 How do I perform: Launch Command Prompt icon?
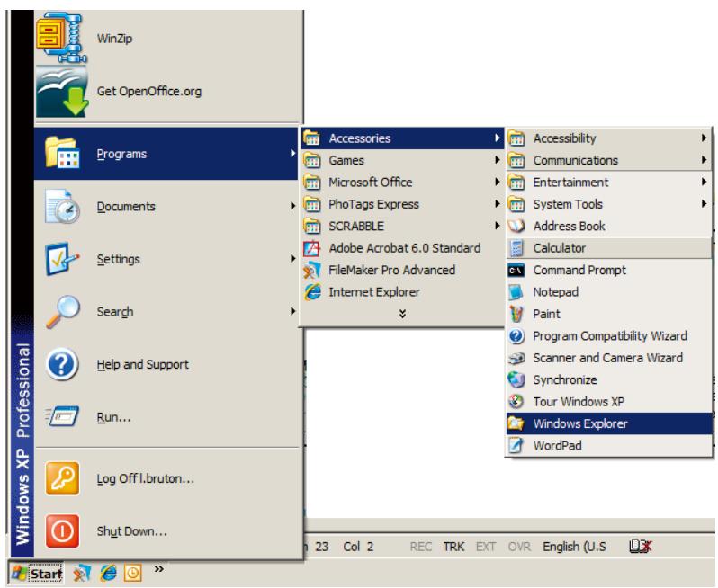pyautogui.click(x=516, y=270)
